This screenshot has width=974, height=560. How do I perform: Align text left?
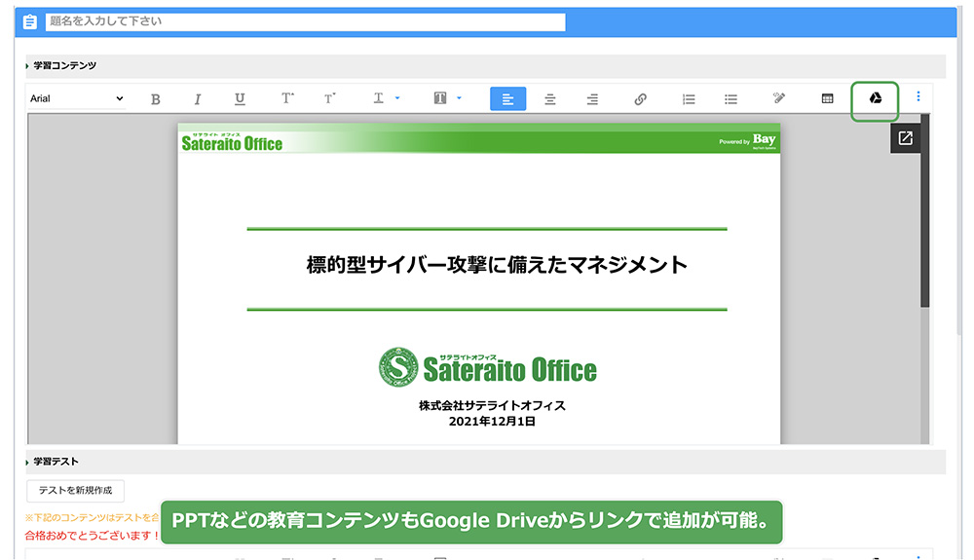click(507, 98)
